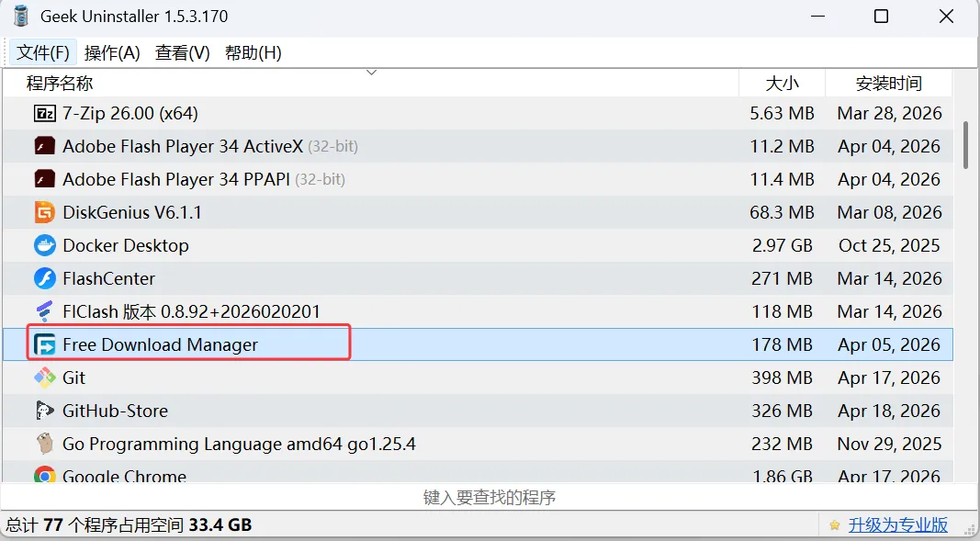The width and height of the screenshot is (980, 541).
Task: Click the 升级为专业版 link
Action: [898, 524]
